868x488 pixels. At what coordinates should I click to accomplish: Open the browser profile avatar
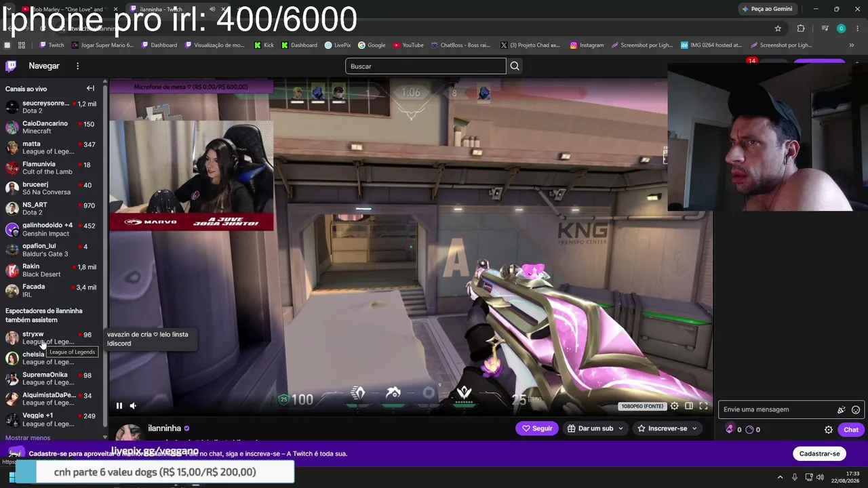(x=841, y=28)
